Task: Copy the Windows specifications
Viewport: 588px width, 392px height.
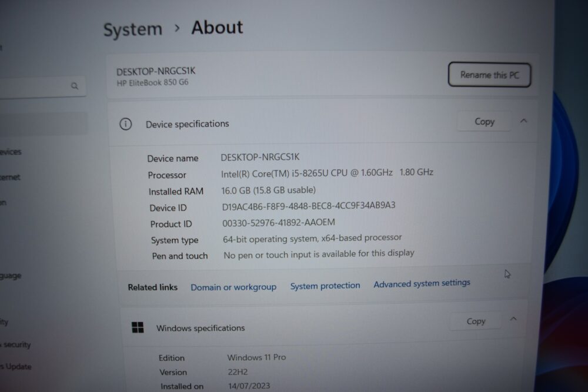Action: point(476,321)
